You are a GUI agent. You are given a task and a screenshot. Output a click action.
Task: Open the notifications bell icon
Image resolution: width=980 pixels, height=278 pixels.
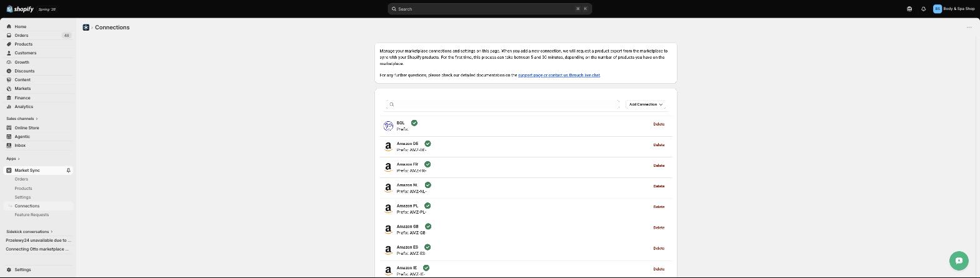923,9
